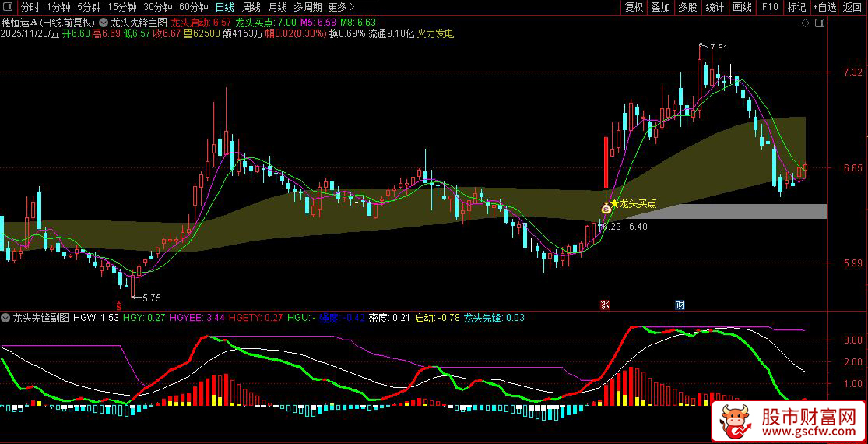Click the 返回 back button
Screen dimensions: 868x444
853,7
